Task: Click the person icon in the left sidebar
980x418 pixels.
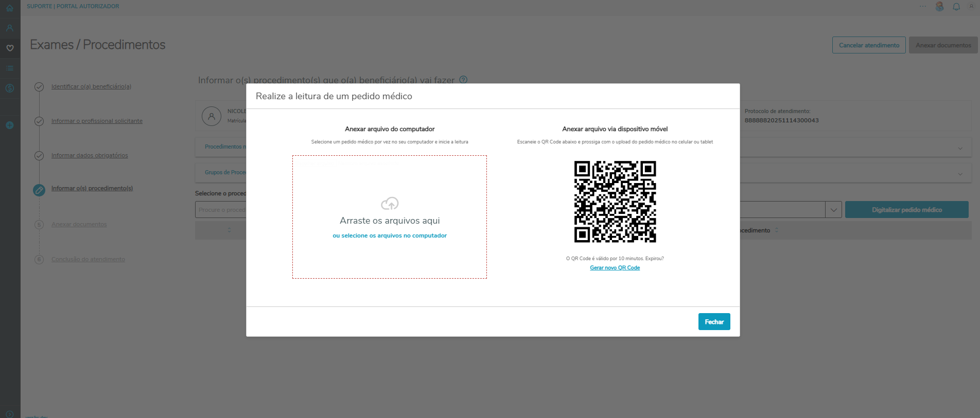Action: (10, 28)
